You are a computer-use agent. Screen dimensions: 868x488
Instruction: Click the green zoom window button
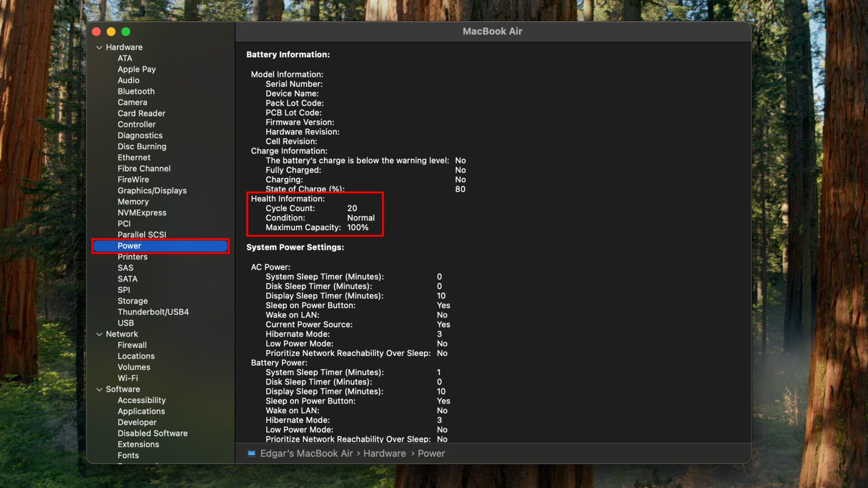pos(126,32)
